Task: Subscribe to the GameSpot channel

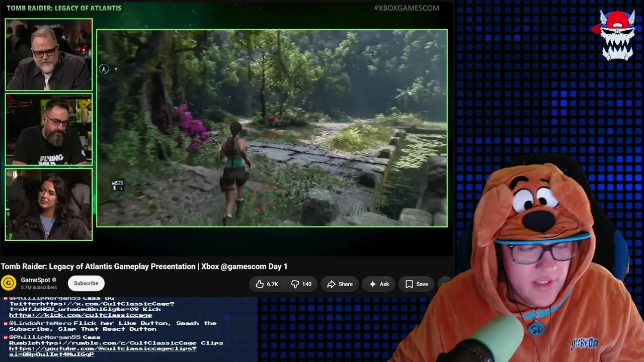Action: click(86, 283)
